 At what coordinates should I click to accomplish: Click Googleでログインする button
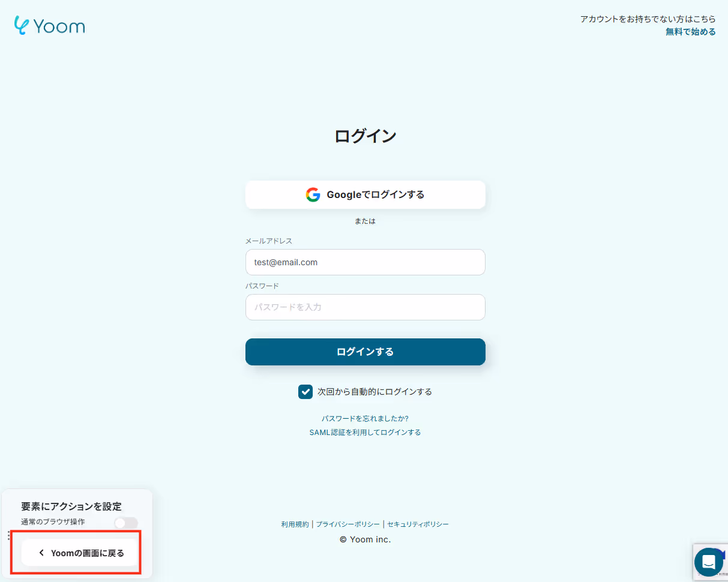coord(365,195)
